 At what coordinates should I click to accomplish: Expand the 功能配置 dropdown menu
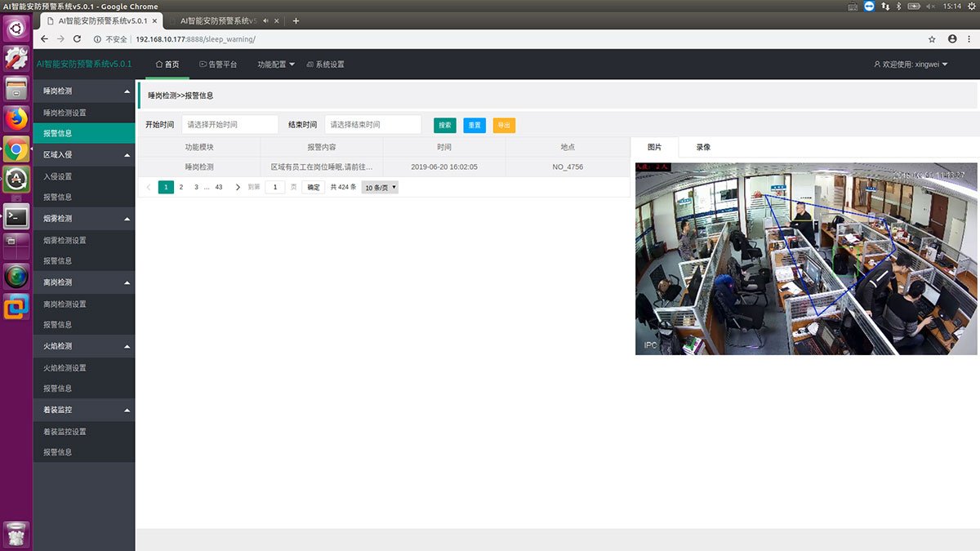click(x=276, y=64)
